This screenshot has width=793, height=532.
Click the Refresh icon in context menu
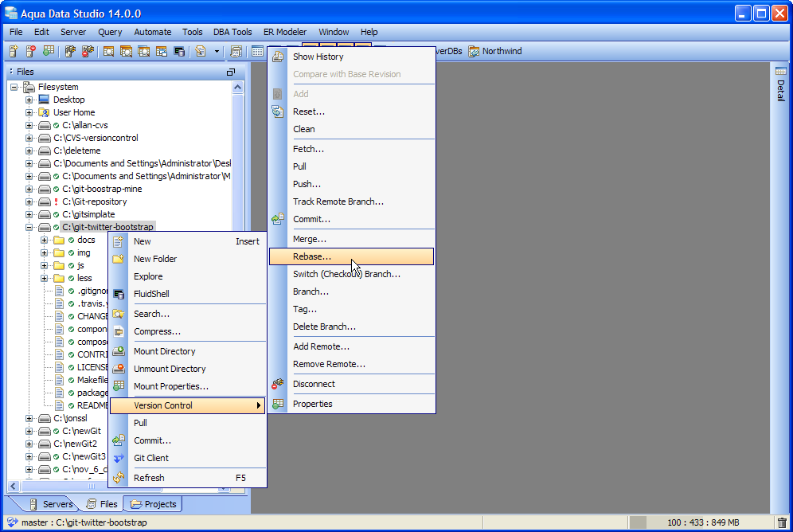(119, 477)
